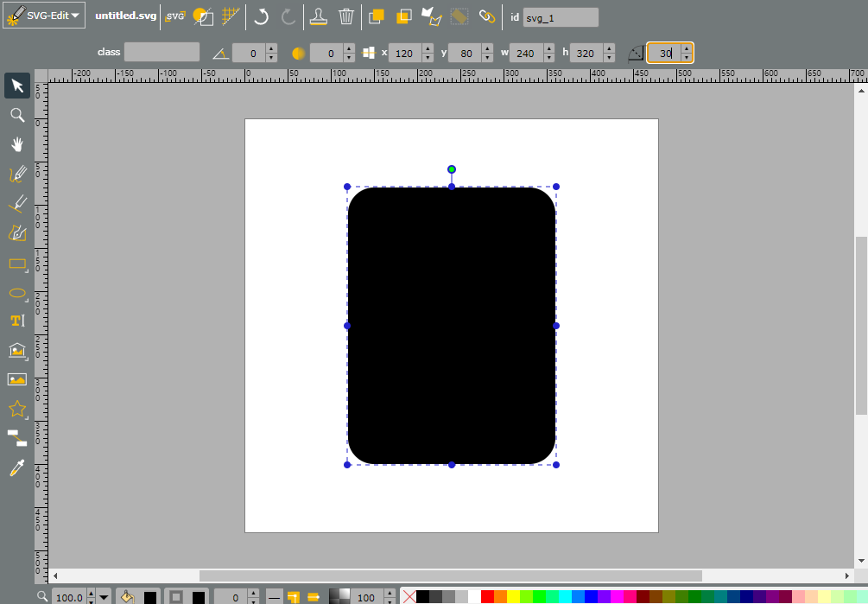Pick the red color swatch in palette
The image size is (868, 604).
[488, 597]
